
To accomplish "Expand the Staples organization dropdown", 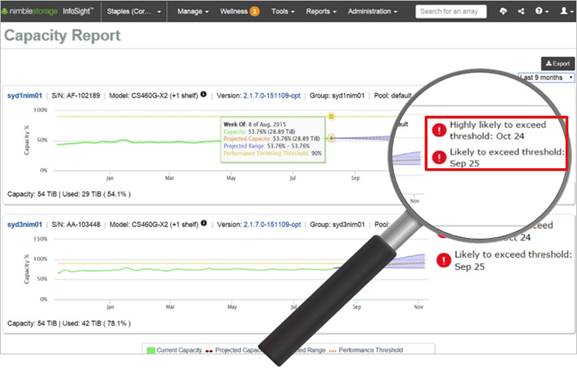I will point(134,11).
